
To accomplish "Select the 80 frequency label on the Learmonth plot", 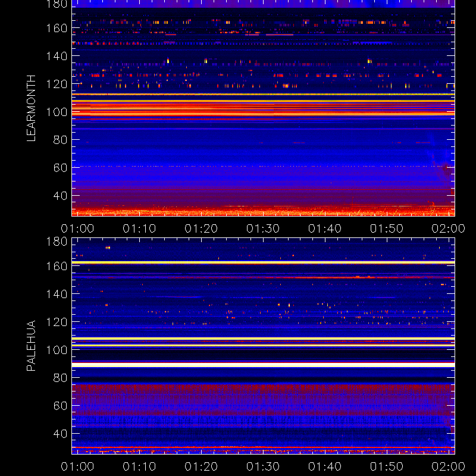I will point(60,140).
